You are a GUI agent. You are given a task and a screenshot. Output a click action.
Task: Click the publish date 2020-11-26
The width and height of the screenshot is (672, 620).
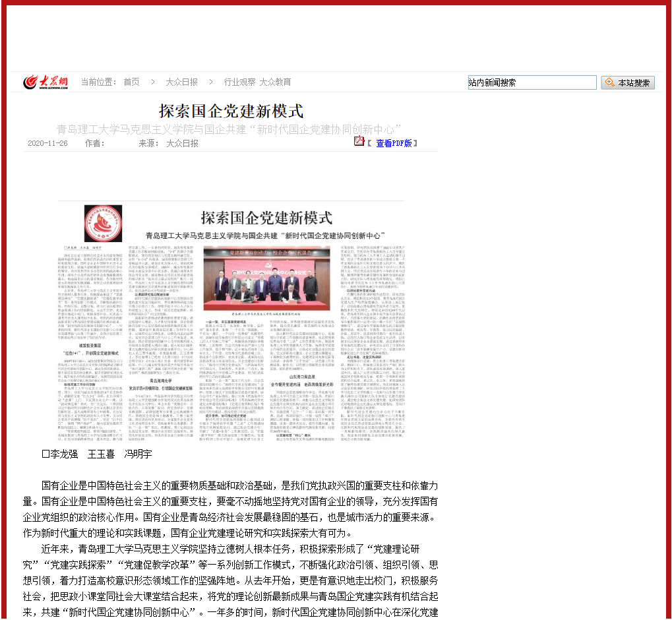tap(47, 143)
